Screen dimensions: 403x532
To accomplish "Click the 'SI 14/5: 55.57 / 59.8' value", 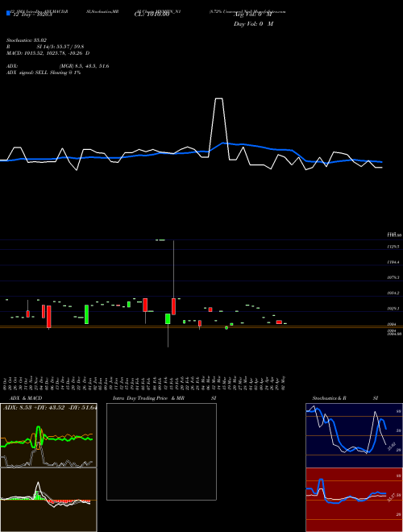I will 60,47.
